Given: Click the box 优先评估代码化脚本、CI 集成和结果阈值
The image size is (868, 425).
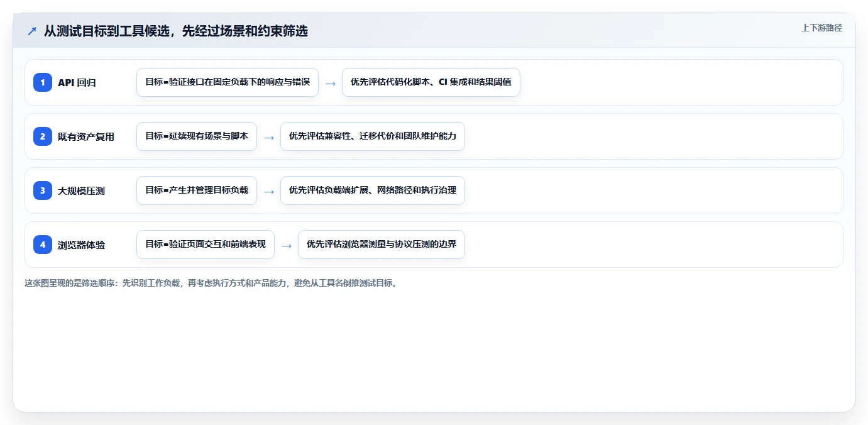Looking at the screenshot, I should 431,82.
